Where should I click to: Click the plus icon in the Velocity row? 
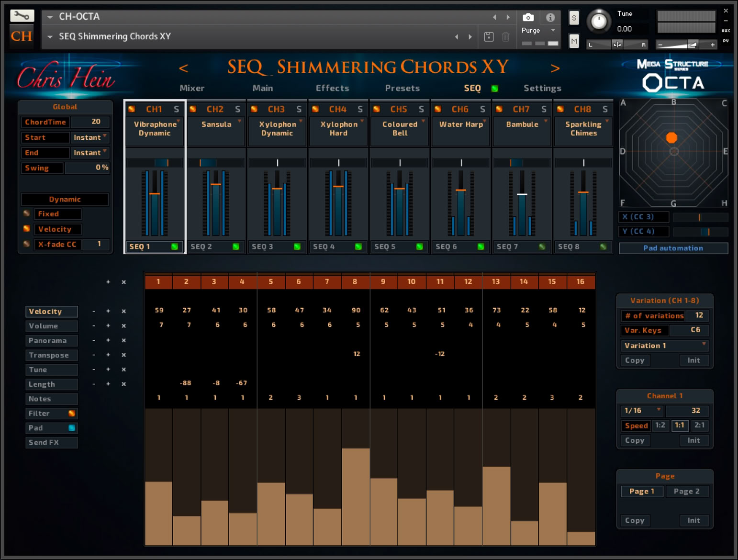pyautogui.click(x=108, y=311)
